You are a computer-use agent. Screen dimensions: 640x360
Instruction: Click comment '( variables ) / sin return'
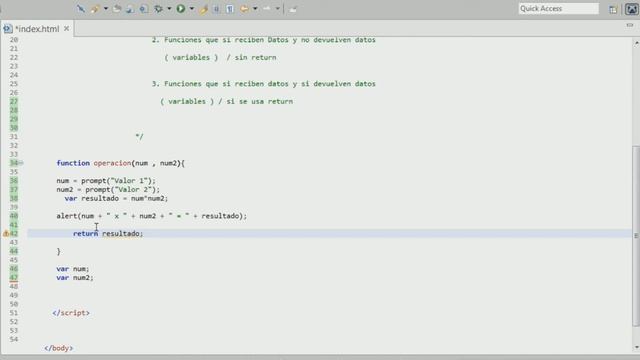(x=220, y=58)
